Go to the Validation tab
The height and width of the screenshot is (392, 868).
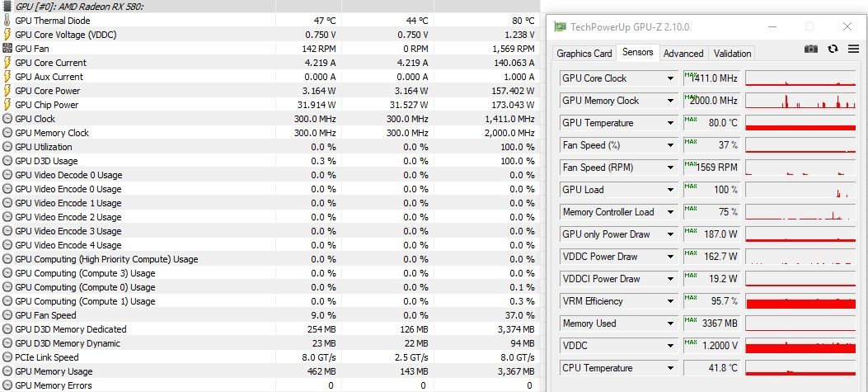pos(732,53)
